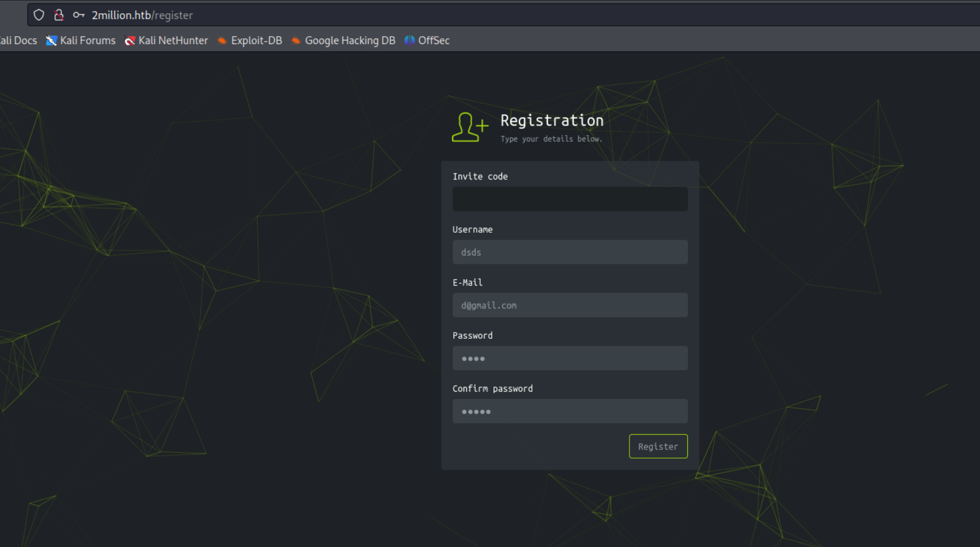Click the Kali Forums bookmark favicon
The height and width of the screenshot is (547, 980).
point(51,41)
